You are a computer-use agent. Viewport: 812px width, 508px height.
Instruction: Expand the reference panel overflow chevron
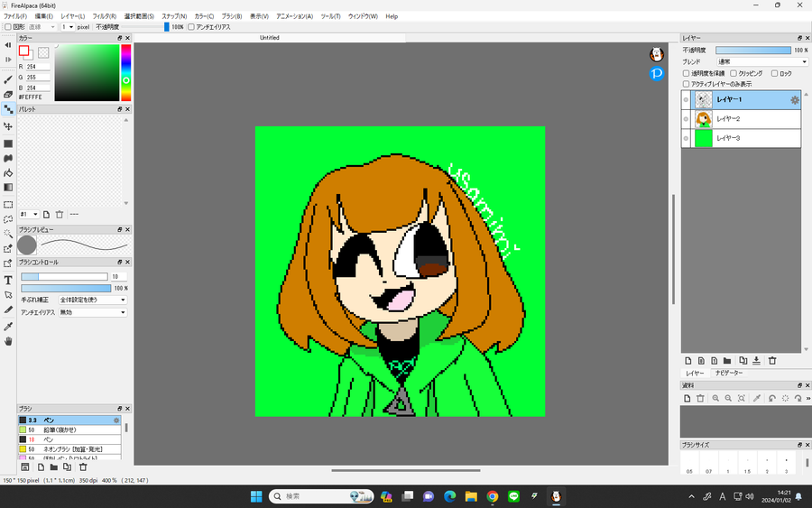coord(807,398)
